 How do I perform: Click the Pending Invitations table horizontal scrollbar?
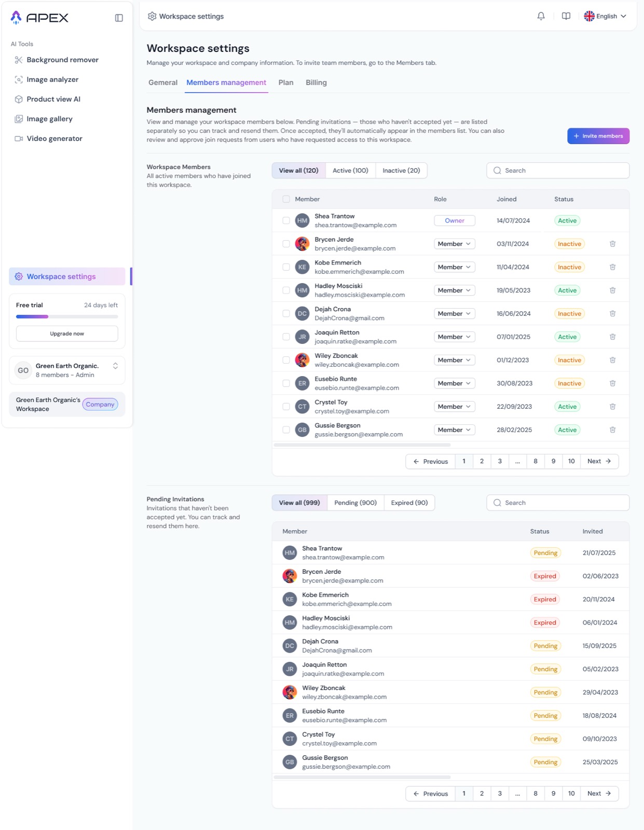tap(362, 777)
